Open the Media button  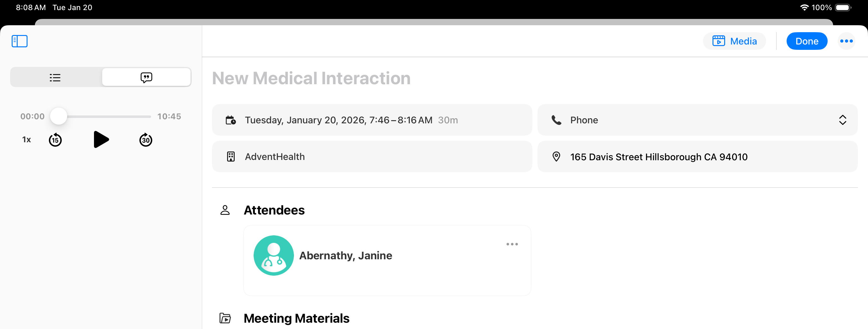734,41
